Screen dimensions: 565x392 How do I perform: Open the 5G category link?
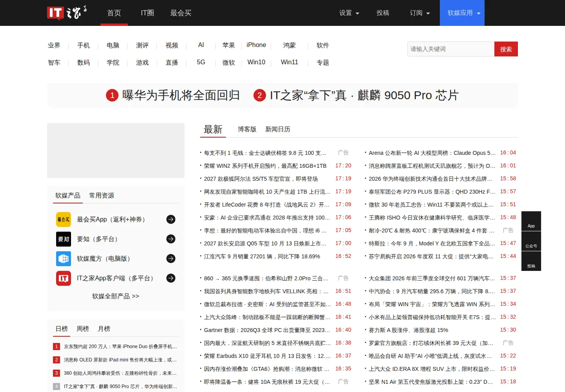201,62
